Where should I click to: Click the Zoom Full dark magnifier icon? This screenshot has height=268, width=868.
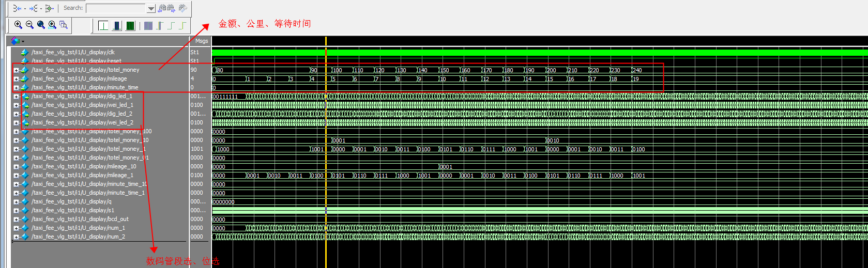coord(41,25)
